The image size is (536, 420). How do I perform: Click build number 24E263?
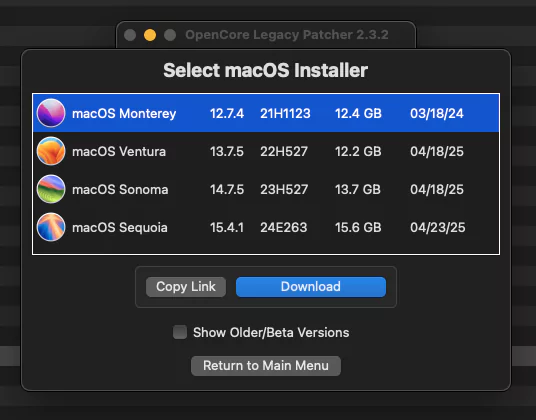284,227
